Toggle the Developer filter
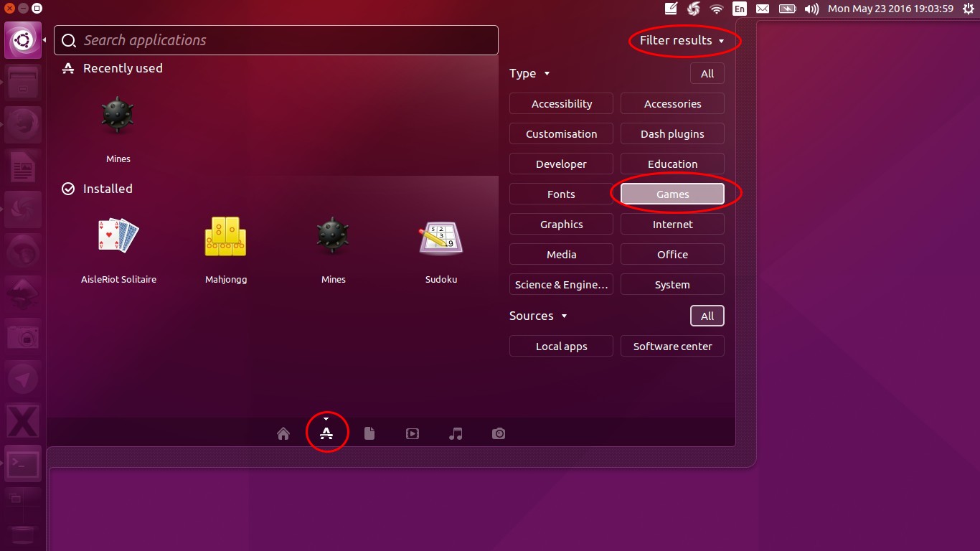The image size is (980, 551). coord(561,164)
